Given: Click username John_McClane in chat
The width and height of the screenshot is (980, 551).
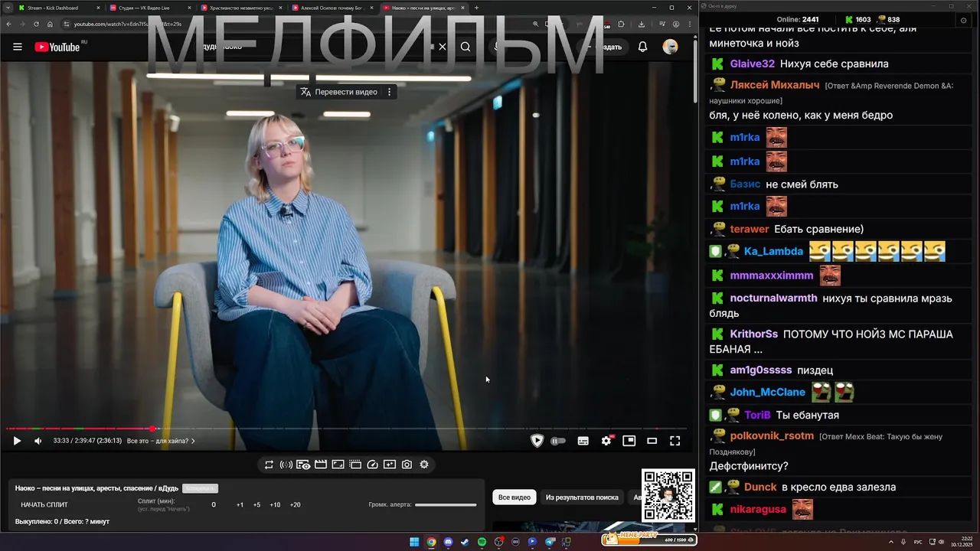Looking at the screenshot, I should (x=768, y=393).
